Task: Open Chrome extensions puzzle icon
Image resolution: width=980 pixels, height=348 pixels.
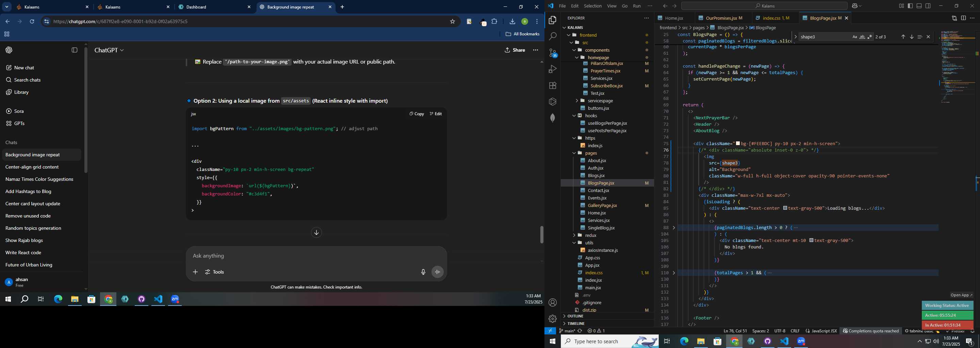Action: [x=494, y=22]
